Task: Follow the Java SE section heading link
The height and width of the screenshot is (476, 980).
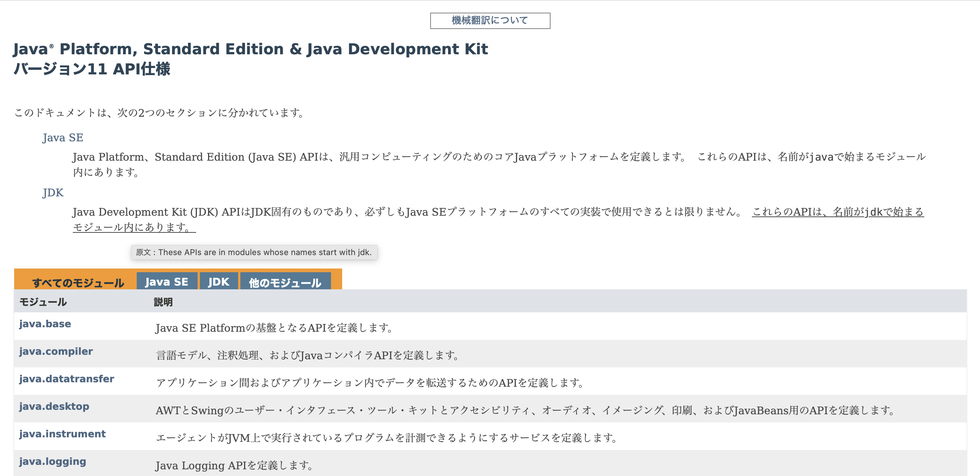Action: tap(63, 138)
